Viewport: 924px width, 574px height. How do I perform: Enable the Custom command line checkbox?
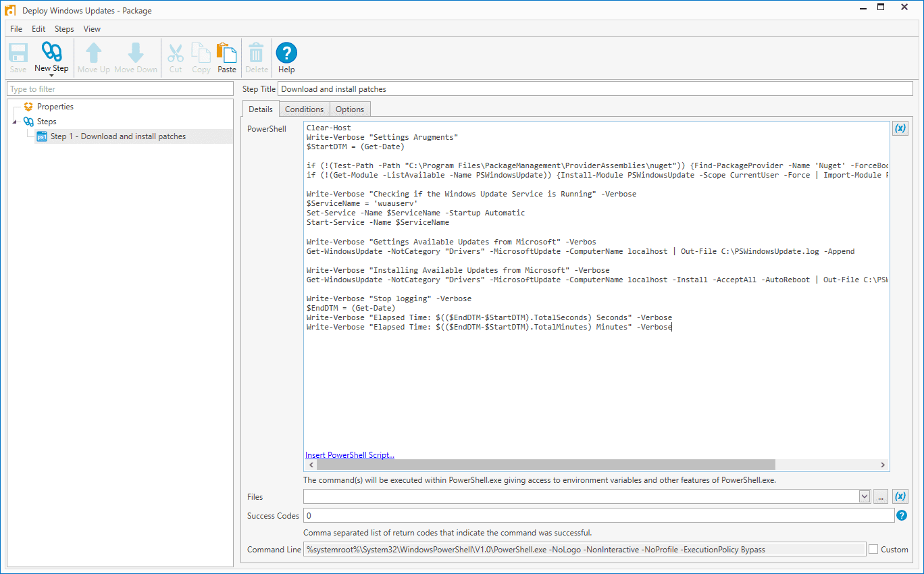[x=873, y=549]
